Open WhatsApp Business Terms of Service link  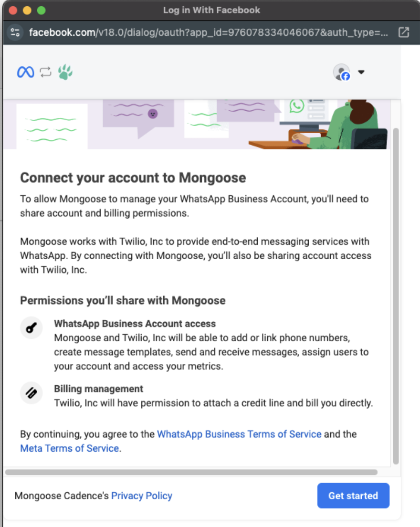pyautogui.click(x=239, y=434)
